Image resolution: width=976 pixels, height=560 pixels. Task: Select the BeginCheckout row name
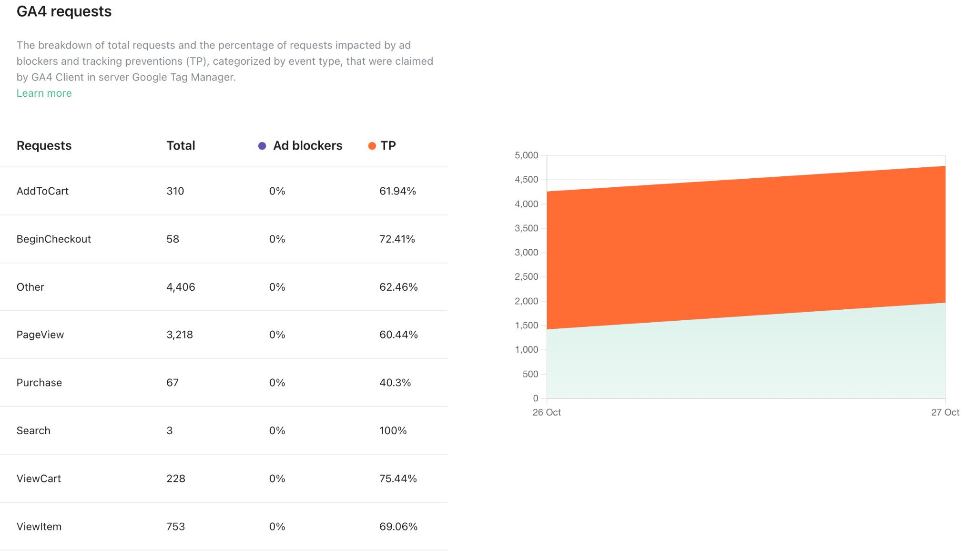pos(53,239)
